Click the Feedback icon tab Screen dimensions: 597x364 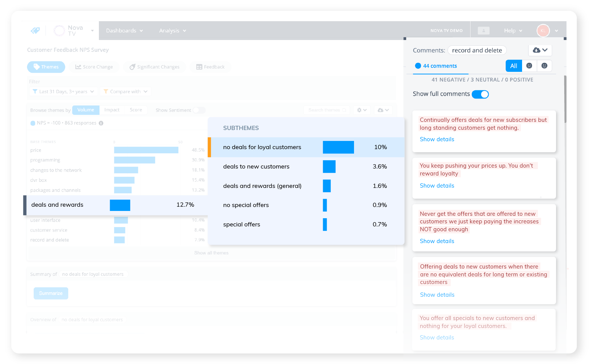click(210, 67)
